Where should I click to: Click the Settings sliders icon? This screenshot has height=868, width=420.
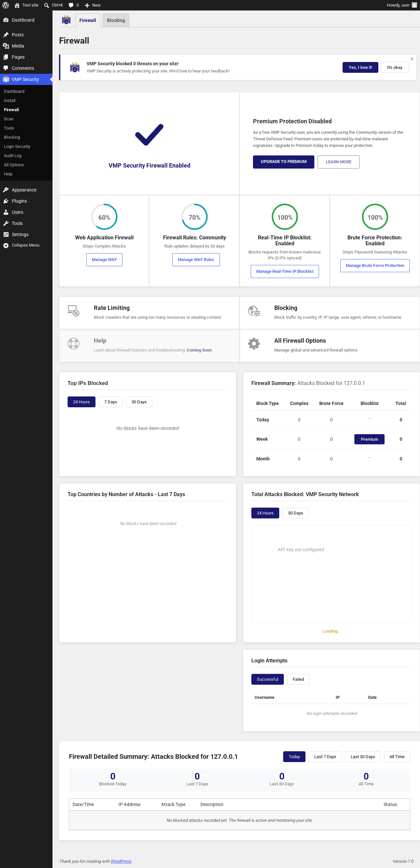point(6,234)
